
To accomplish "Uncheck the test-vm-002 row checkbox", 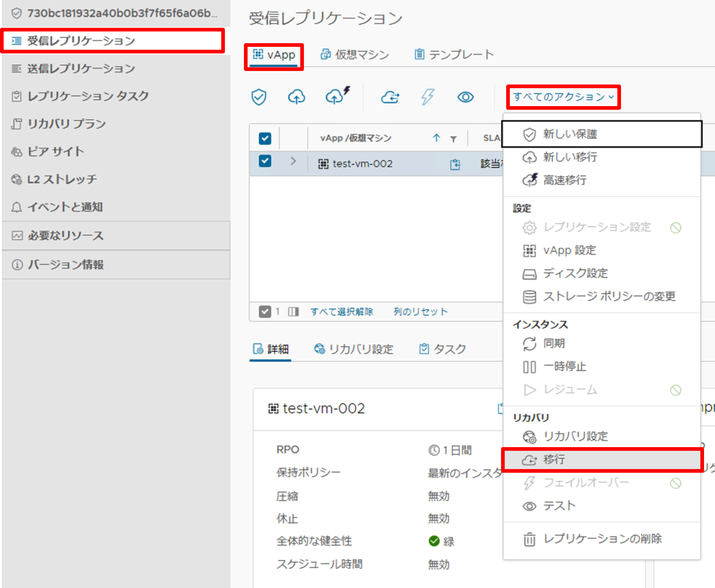I will pyautogui.click(x=265, y=161).
